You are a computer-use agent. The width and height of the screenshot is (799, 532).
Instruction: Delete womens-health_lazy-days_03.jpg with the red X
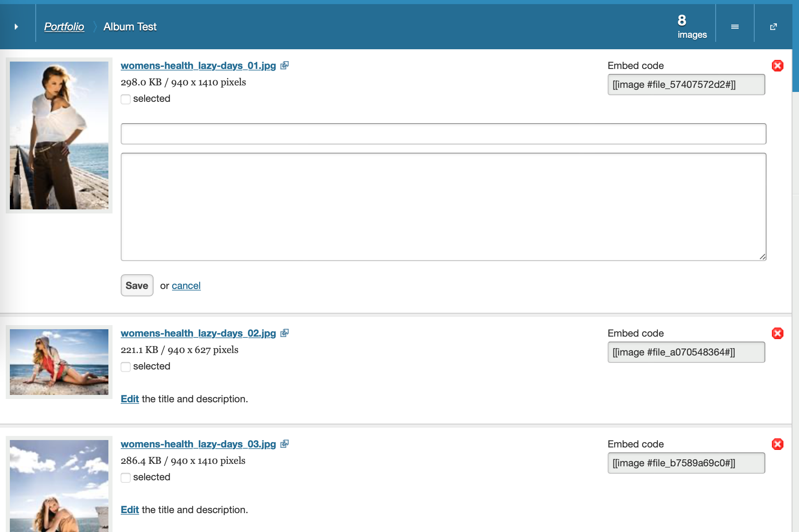(x=778, y=444)
